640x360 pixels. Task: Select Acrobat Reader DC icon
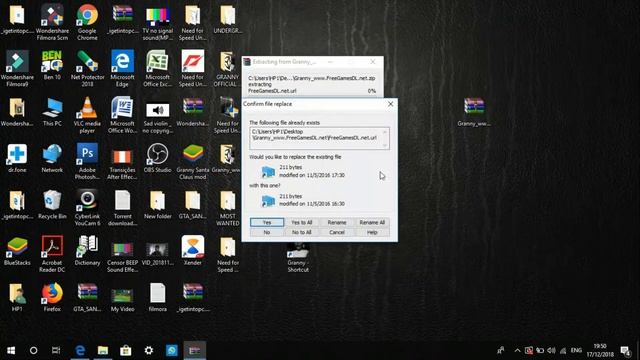(x=52, y=254)
